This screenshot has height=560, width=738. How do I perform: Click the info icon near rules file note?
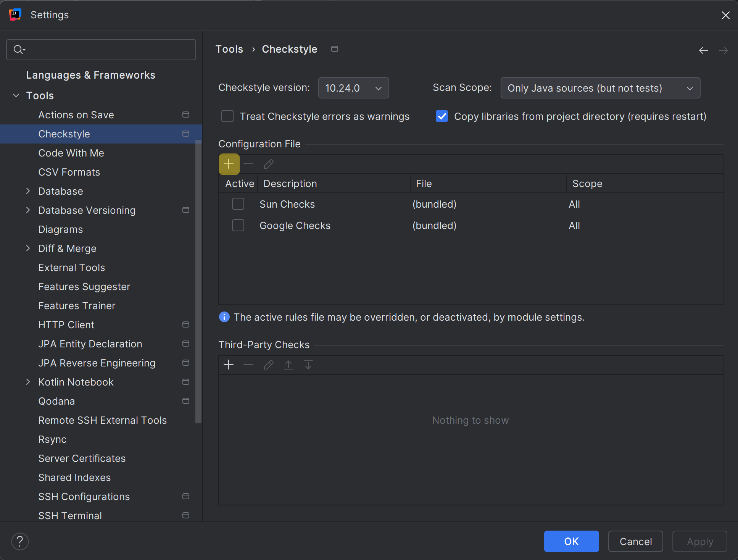[224, 317]
